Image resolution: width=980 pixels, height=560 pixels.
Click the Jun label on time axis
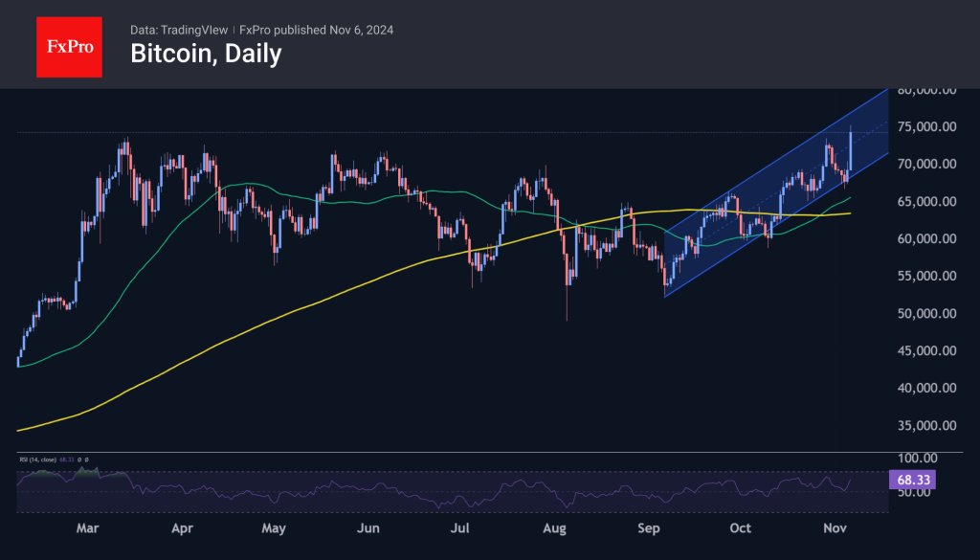[368, 528]
